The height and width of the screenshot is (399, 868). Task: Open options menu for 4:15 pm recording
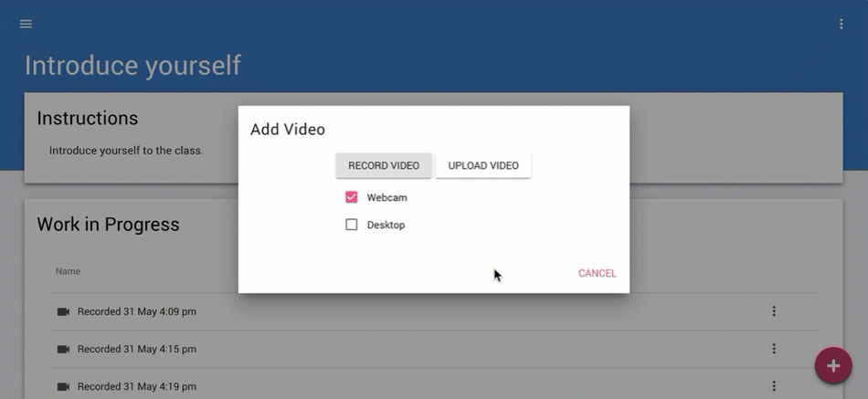point(774,349)
